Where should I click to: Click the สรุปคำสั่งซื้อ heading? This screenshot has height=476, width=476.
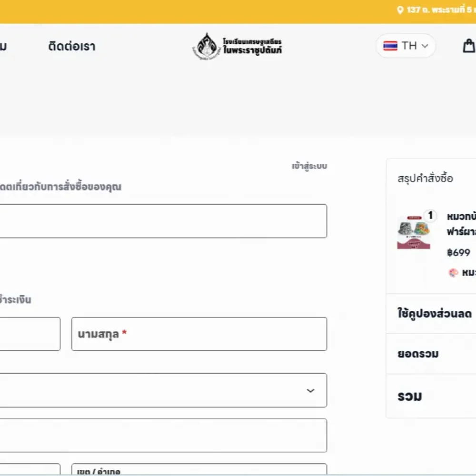[x=425, y=178]
